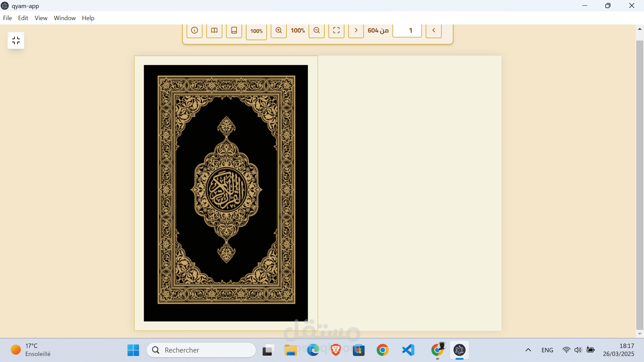Open Brave browser from taskbar
The width and height of the screenshot is (644, 362).
pos(335,350)
